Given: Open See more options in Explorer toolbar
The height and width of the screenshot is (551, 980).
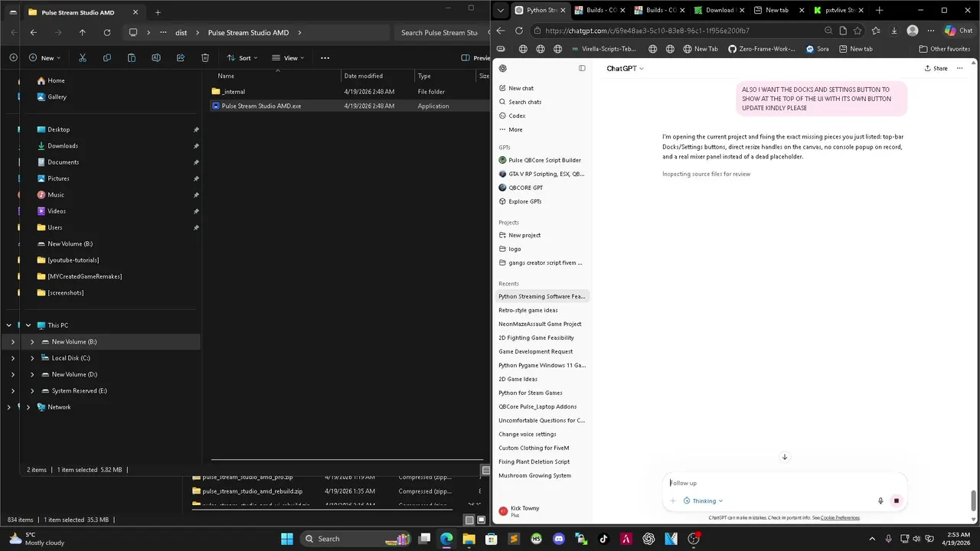Looking at the screenshot, I should [325, 58].
